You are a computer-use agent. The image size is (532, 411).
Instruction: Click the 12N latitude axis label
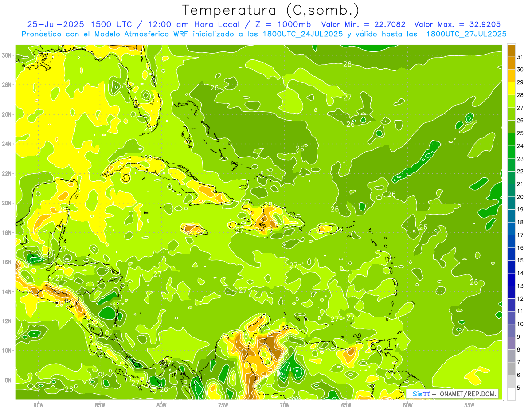tap(6, 321)
